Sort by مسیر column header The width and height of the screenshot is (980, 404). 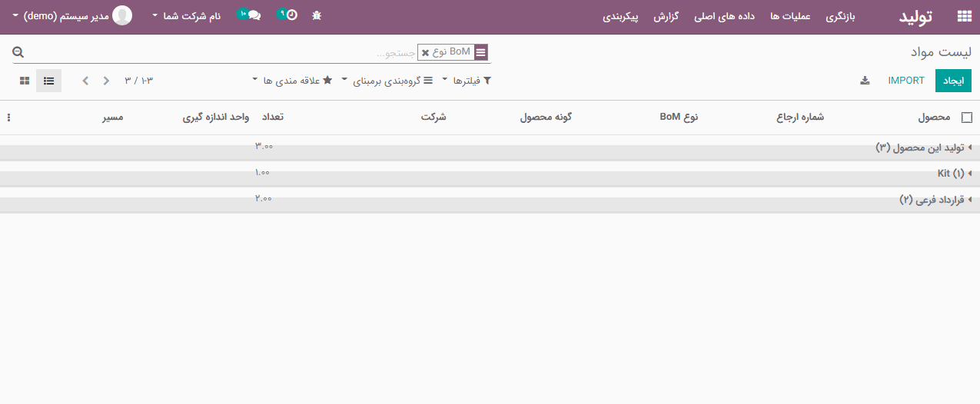pos(113,118)
